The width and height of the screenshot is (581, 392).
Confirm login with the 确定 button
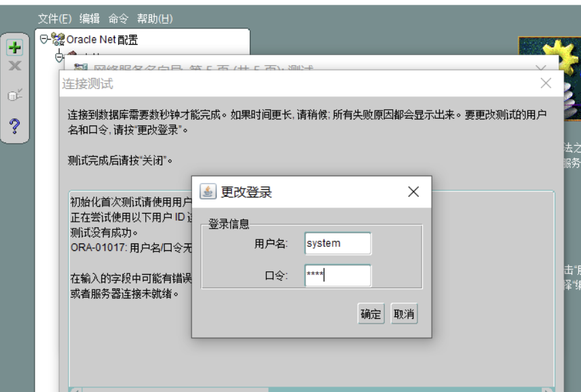371,314
